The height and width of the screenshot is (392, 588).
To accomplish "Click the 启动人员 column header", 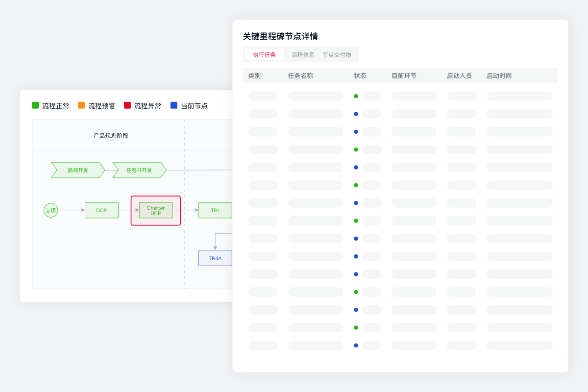I will (x=459, y=76).
